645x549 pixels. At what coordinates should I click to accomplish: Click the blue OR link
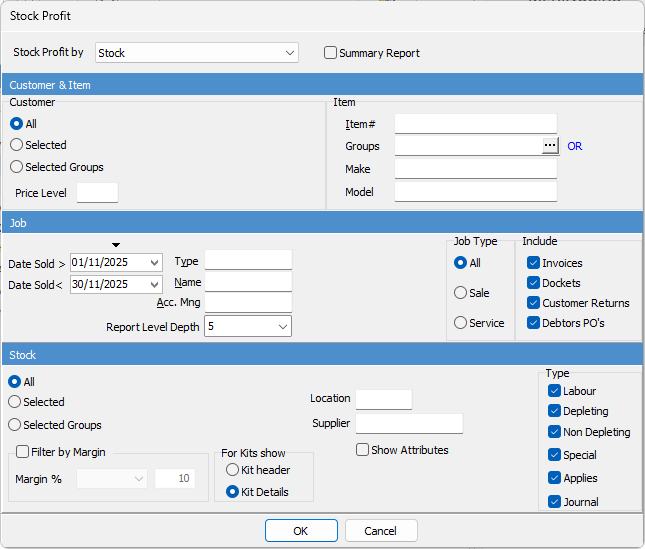(575, 146)
